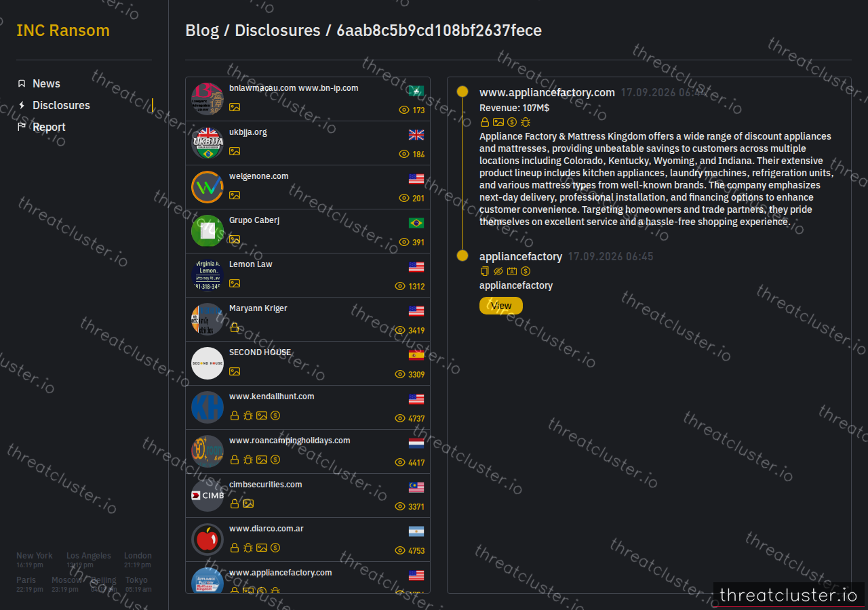
Task: Click the red apple logo for www.diarco.com.ar
Action: [x=208, y=540]
